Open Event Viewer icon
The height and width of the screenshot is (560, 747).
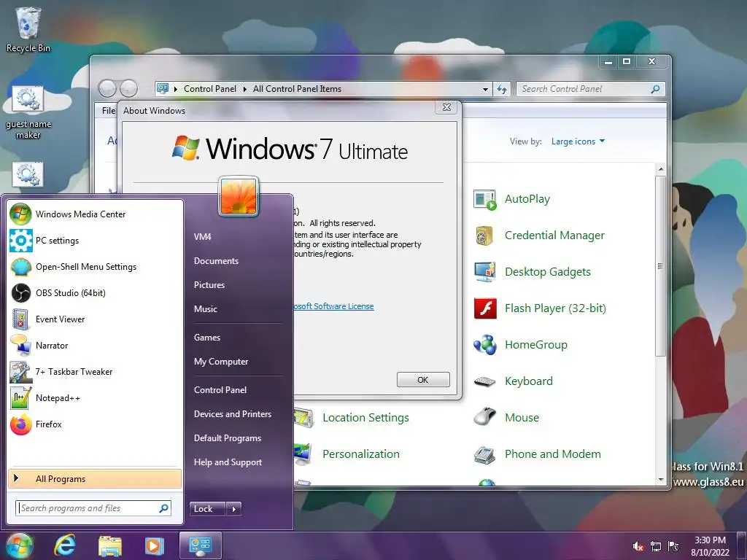[x=21, y=319]
